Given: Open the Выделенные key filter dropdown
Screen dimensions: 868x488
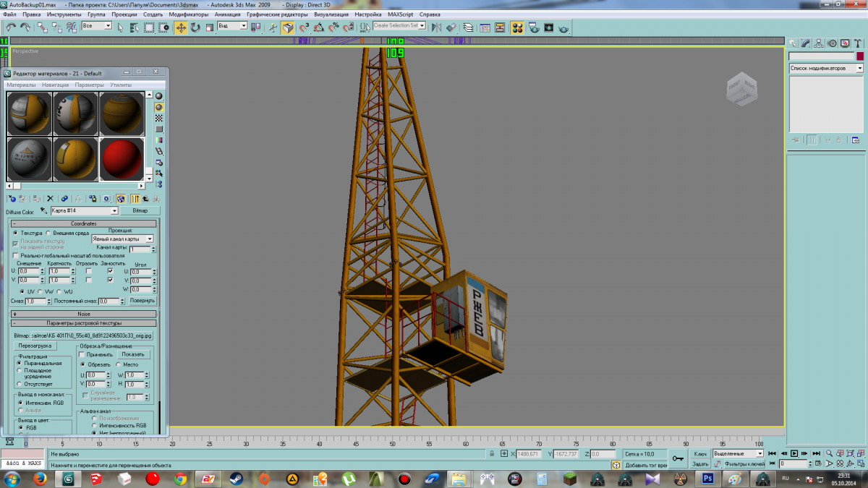Looking at the screenshot, I should coord(759,453).
